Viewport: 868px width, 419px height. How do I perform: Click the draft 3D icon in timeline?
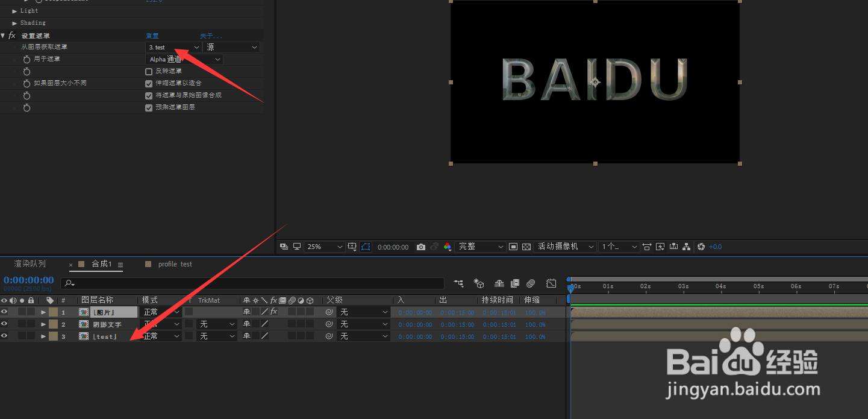(x=479, y=283)
